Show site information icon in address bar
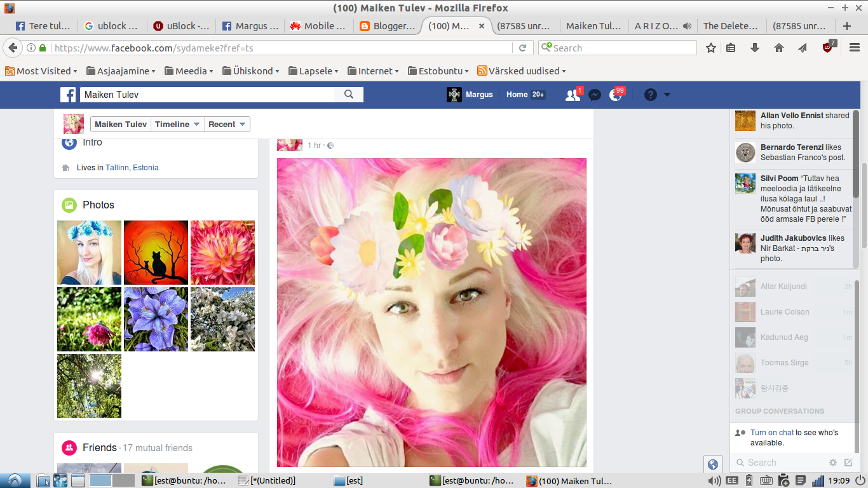 [x=31, y=48]
